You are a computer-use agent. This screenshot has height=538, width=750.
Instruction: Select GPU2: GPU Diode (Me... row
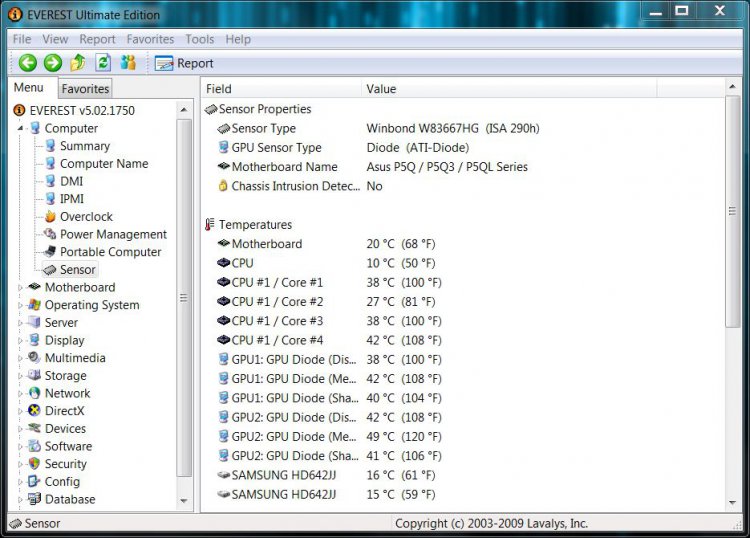pos(329,437)
